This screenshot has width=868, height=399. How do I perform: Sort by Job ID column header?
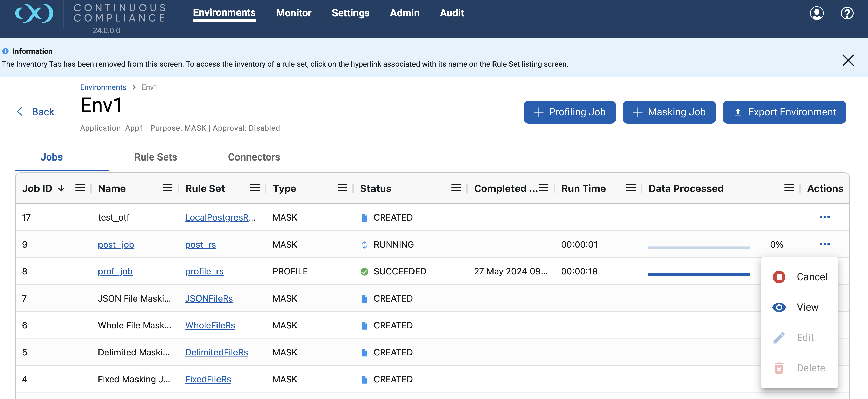coord(37,188)
